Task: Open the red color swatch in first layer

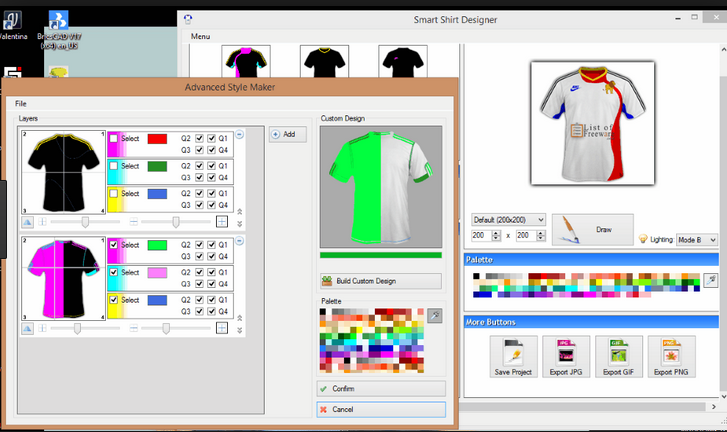Action: pyautogui.click(x=157, y=139)
